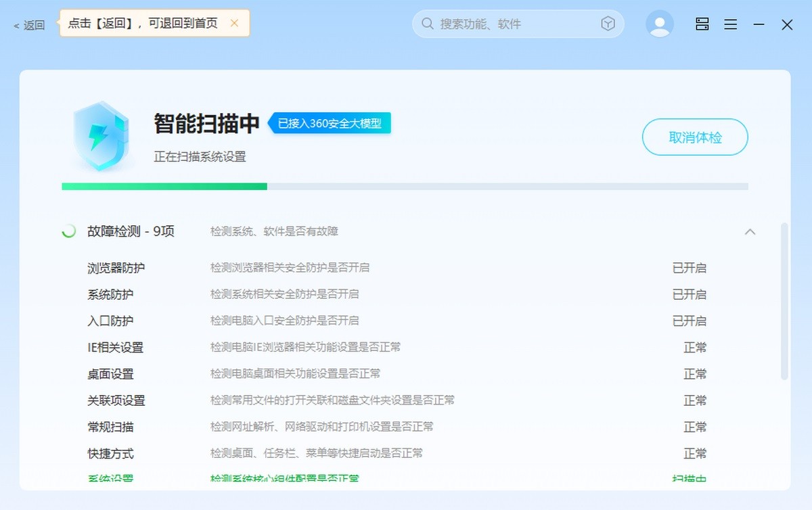Click the 返回 back arrow link
This screenshot has width=812, height=510.
[x=29, y=25]
